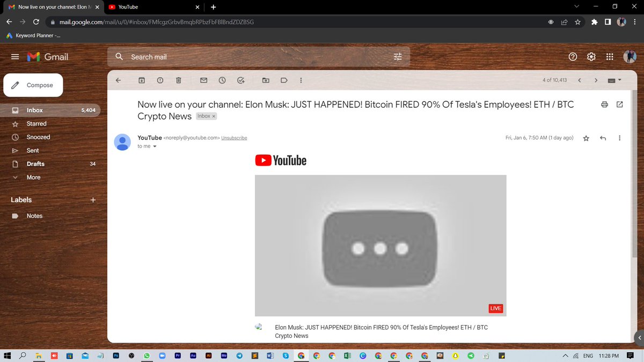Click the video title link below the thumbnail

click(381, 331)
